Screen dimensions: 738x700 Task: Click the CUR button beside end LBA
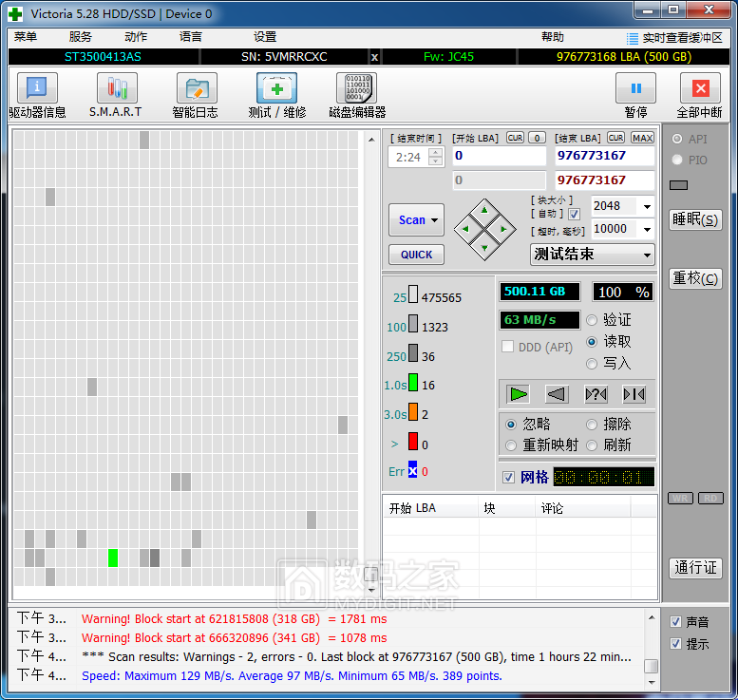pos(615,138)
